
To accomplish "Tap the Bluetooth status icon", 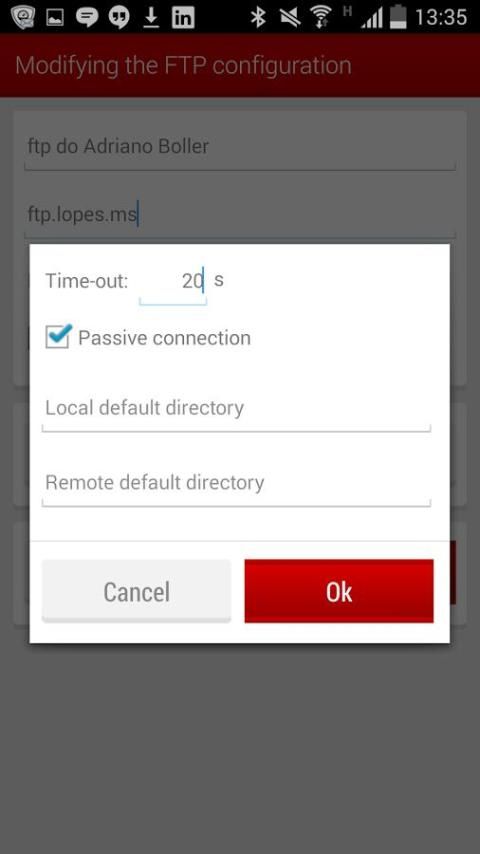I will [257, 17].
